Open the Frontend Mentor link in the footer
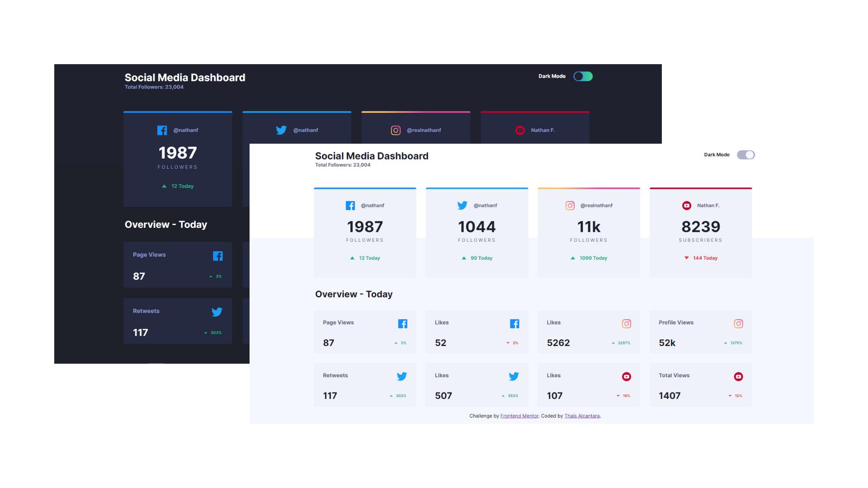 (x=519, y=416)
